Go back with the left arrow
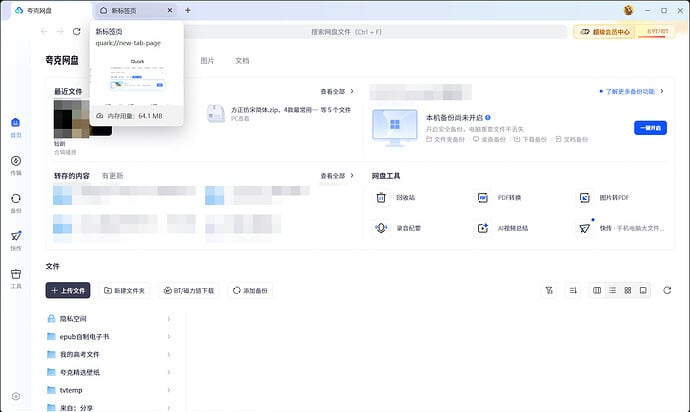 (x=44, y=32)
